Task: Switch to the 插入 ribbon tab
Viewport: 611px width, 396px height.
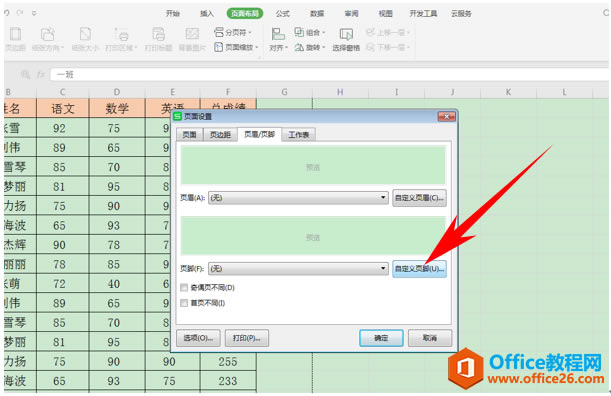Action: [x=207, y=14]
